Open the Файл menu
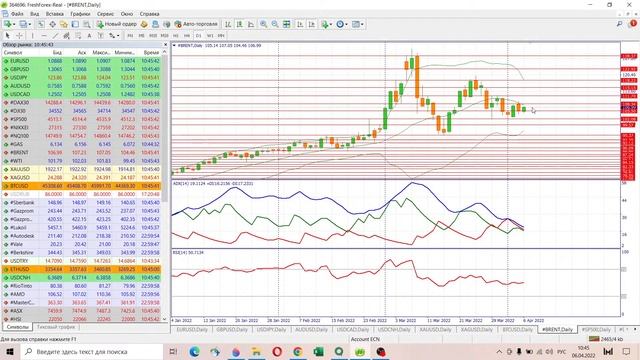Image resolution: width=640 pixels, height=360 pixels. [17, 14]
